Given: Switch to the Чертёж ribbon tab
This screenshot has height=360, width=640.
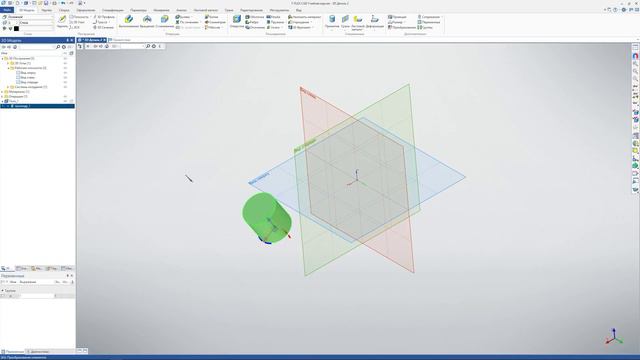Looking at the screenshot, I should coord(47,10).
